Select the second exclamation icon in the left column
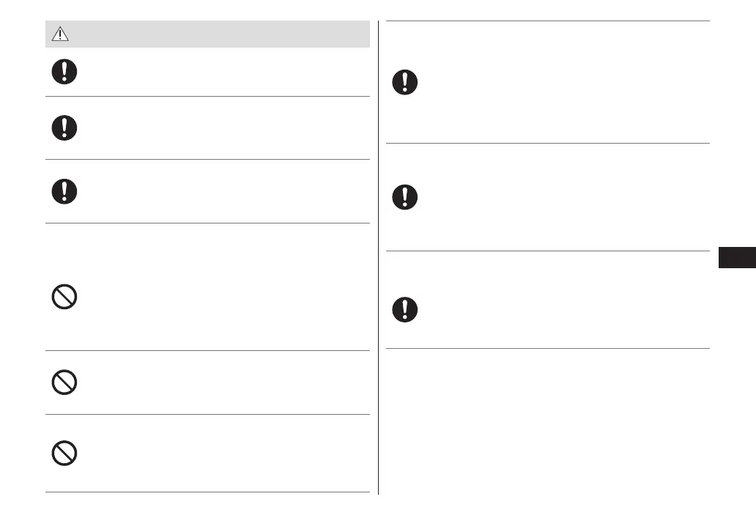The height and width of the screenshot is (532, 756). pyautogui.click(x=64, y=128)
